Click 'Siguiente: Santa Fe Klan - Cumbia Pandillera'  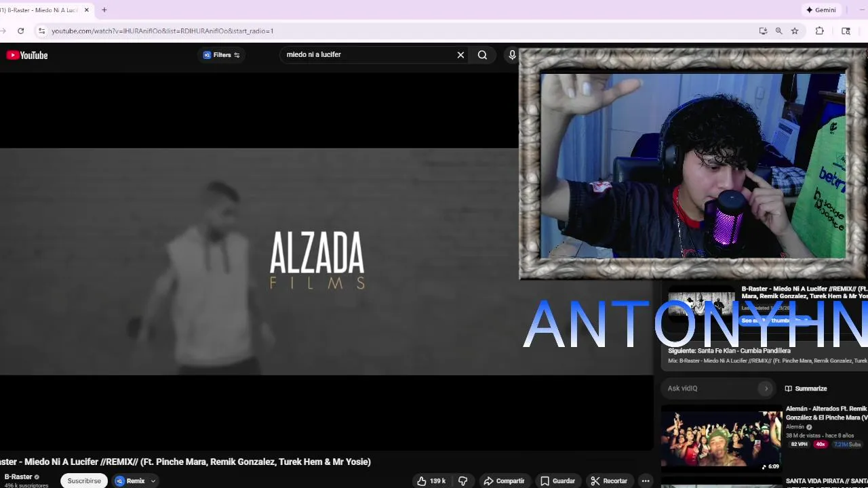tap(729, 351)
